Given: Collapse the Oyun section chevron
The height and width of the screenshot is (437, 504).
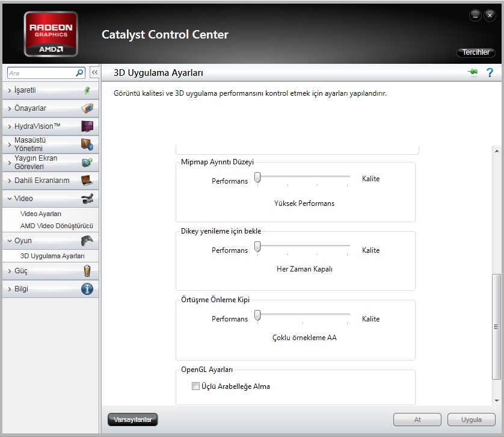Looking at the screenshot, I should tap(10, 241).
